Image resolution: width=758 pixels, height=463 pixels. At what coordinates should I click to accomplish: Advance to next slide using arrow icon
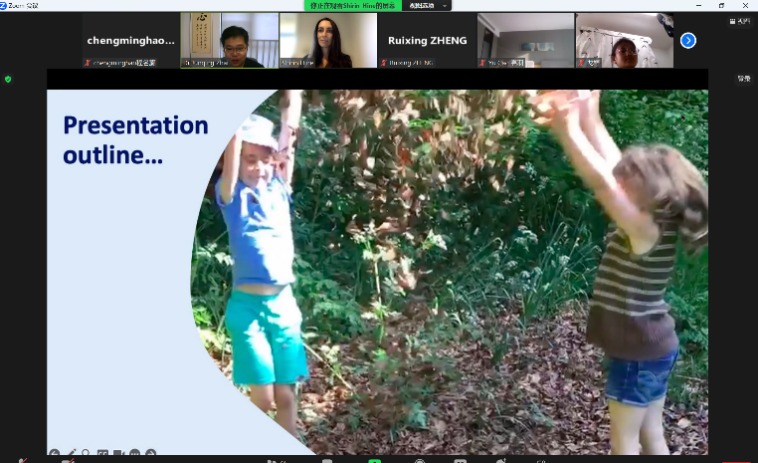pos(151,453)
